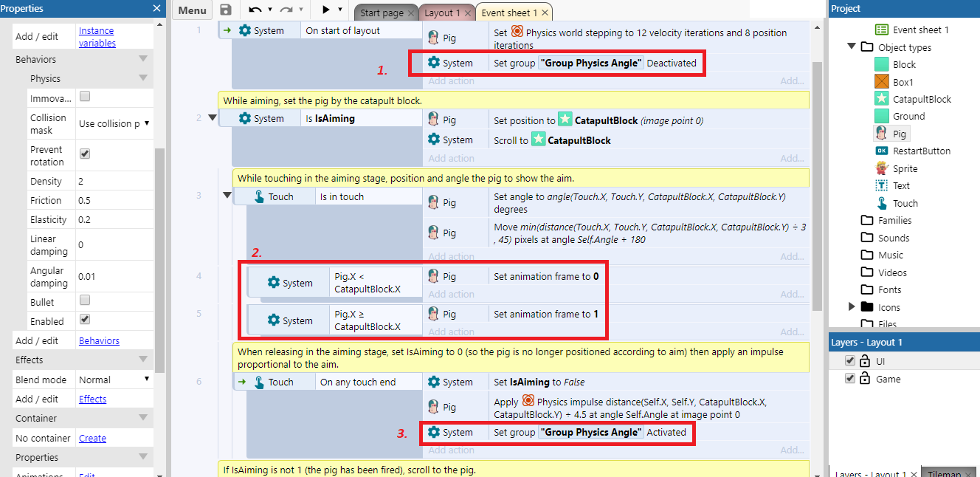Click the Create container link
The height and width of the screenshot is (477, 980).
click(92, 438)
